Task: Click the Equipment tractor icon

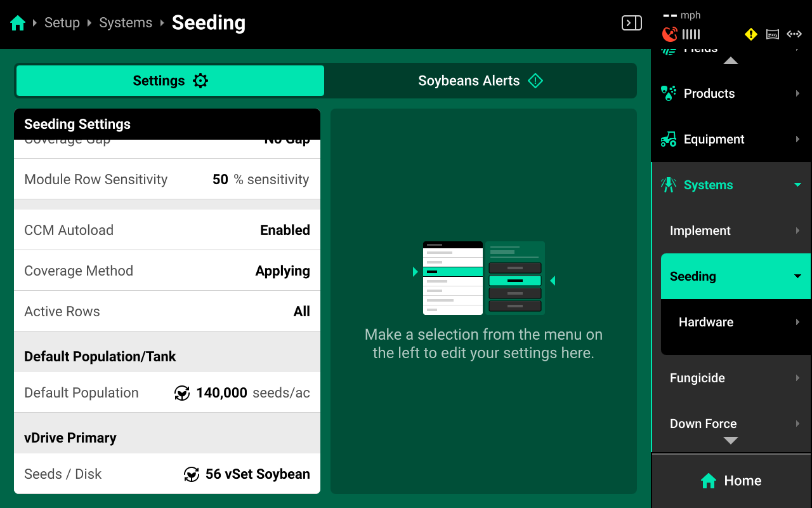Action: (x=669, y=139)
